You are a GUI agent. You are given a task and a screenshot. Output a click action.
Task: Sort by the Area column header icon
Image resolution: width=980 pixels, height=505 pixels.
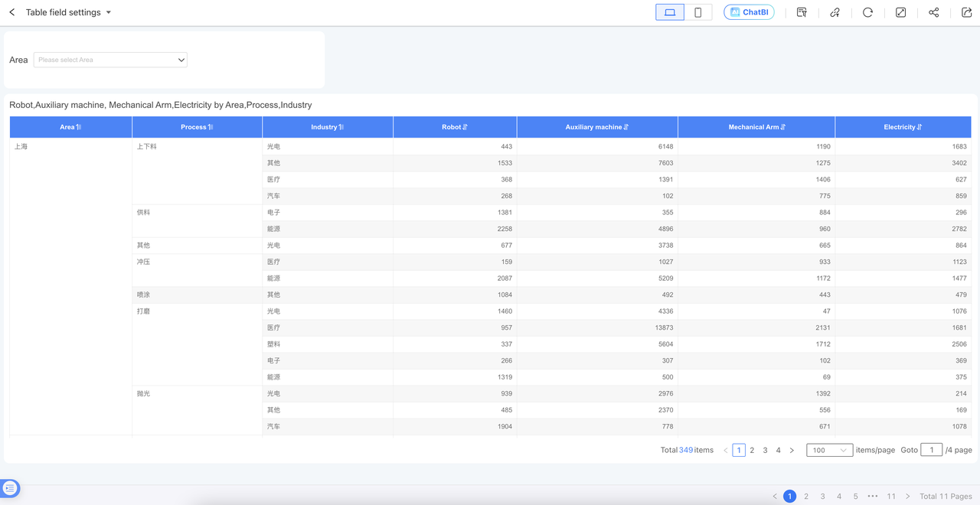pos(78,127)
